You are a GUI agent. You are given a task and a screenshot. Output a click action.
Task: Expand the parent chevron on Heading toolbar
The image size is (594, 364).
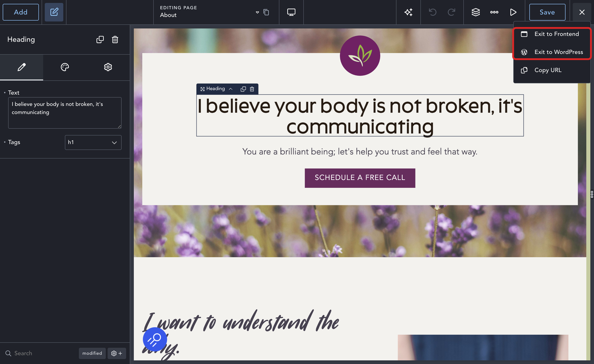coord(230,89)
